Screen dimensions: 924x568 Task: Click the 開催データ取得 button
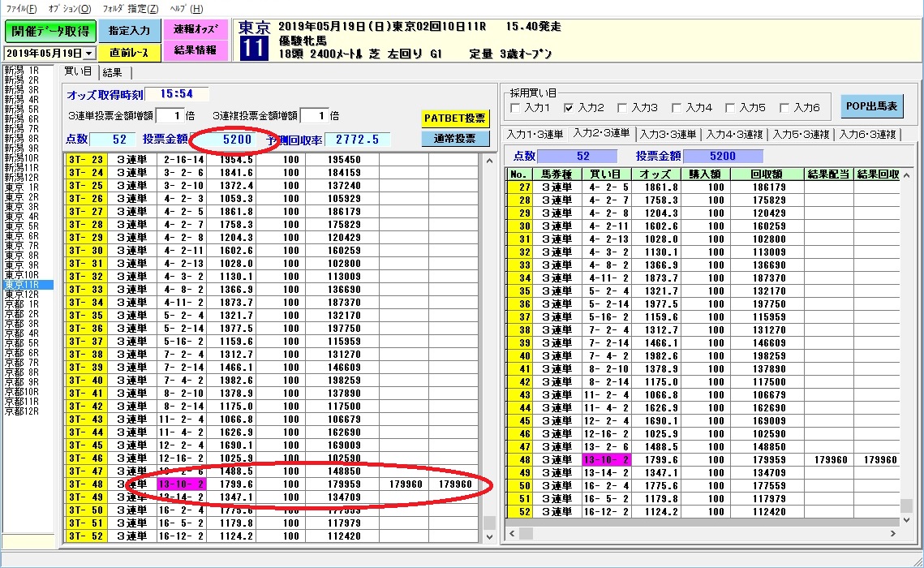(49, 31)
